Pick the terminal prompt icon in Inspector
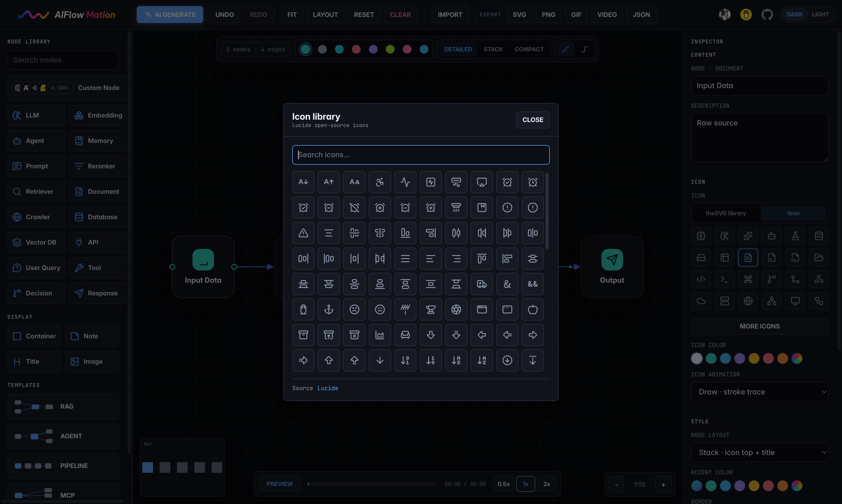 (x=724, y=279)
